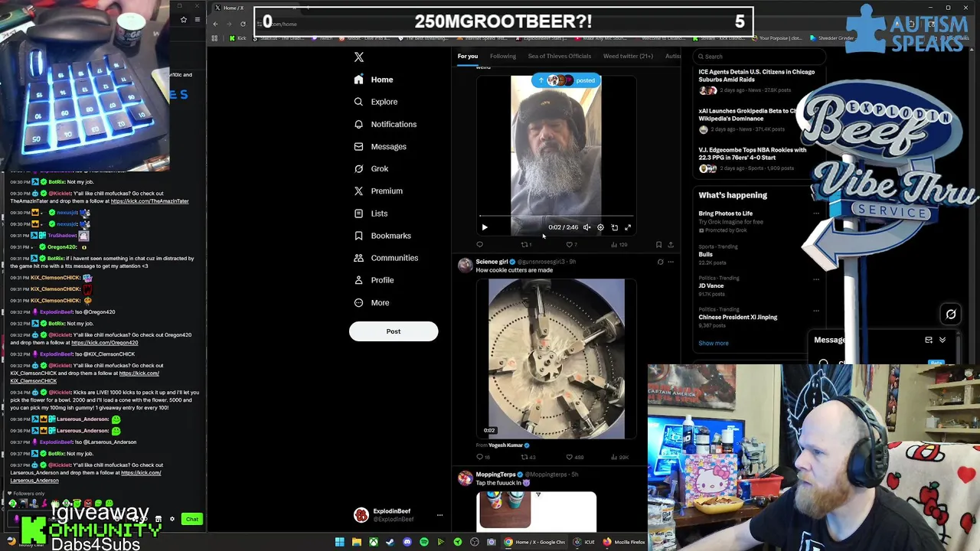Repost the Science girl post
The image size is (980, 551).
click(528, 457)
